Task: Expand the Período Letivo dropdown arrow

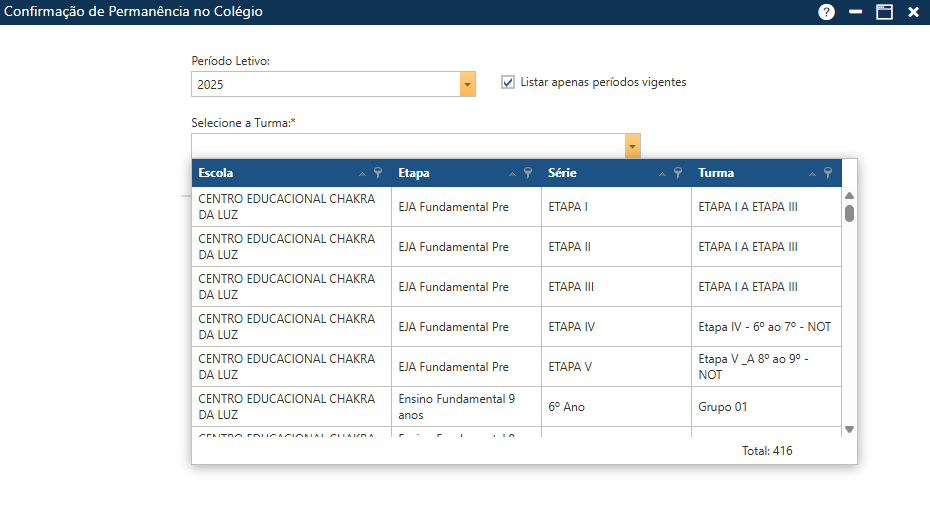Action: click(467, 85)
